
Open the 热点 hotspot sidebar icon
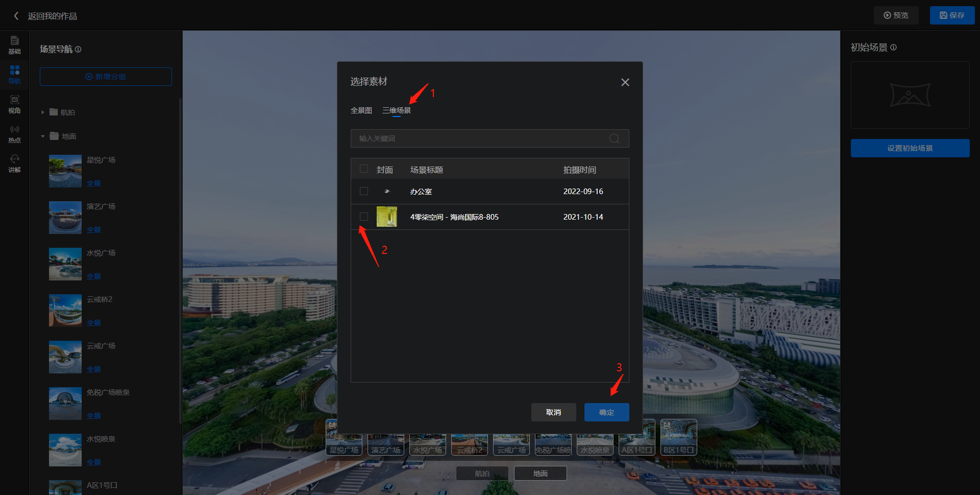pyautogui.click(x=14, y=133)
